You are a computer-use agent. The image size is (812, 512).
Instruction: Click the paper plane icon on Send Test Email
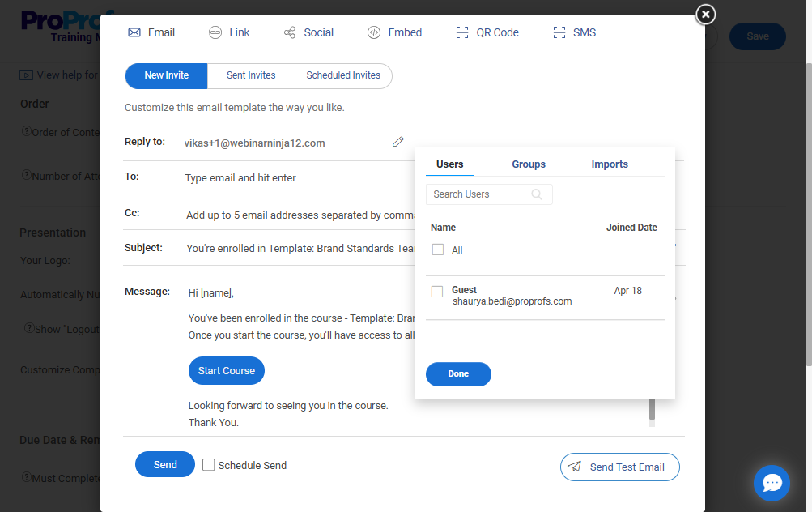(x=574, y=467)
